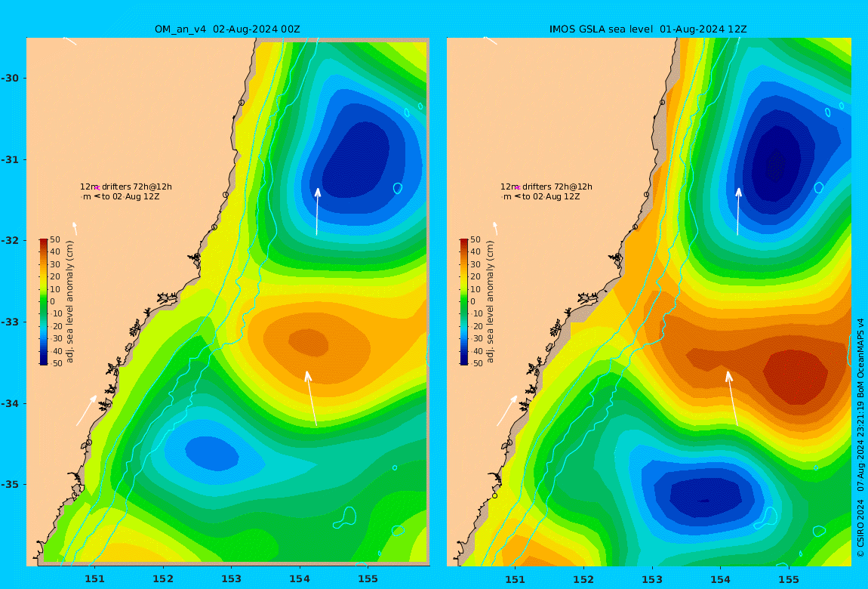Click the '-33' latitude axis label

tap(10, 322)
